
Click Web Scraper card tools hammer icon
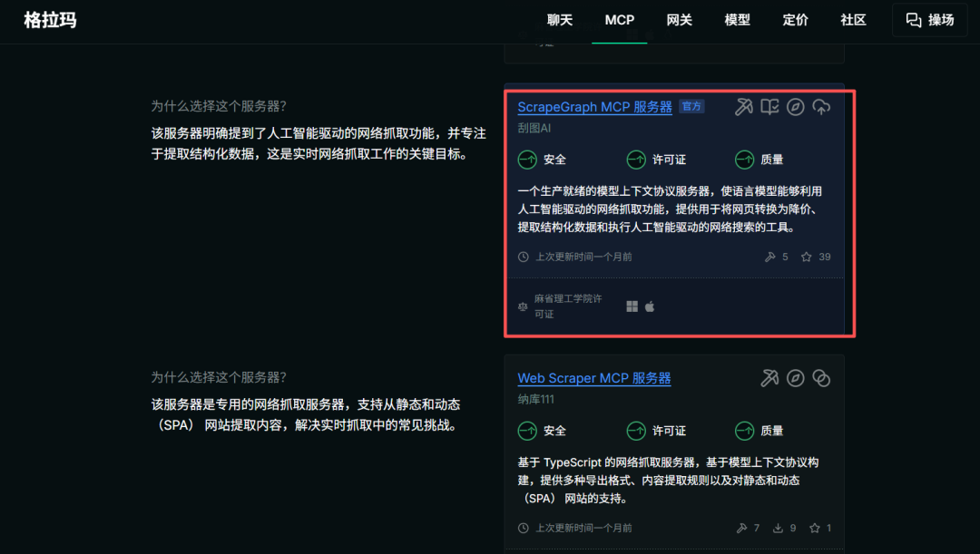click(769, 378)
